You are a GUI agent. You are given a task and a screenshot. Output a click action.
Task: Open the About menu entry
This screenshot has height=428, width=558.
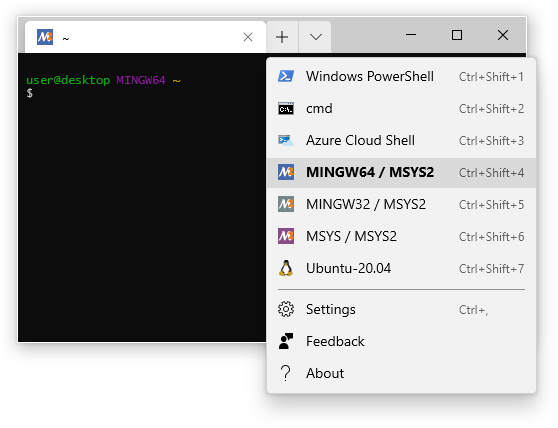[401, 374]
